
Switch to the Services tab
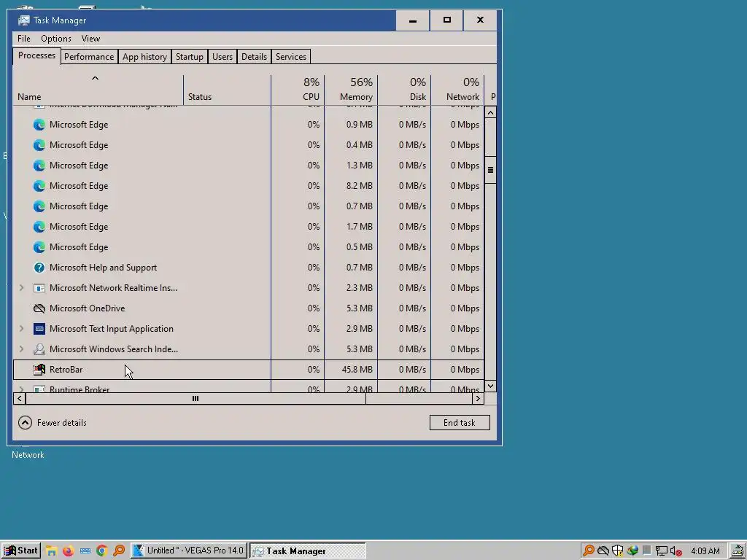point(291,57)
